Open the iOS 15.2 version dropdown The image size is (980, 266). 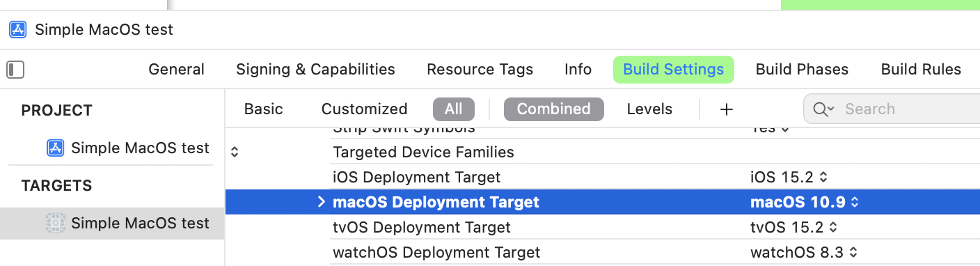790,177
